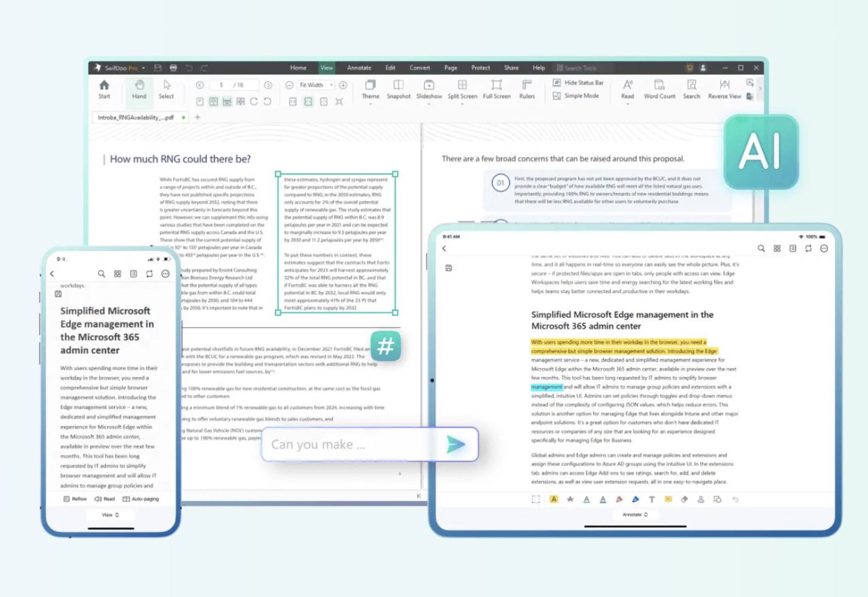Select the highlighter tool on the tablet toolbar

click(x=554, y=499)
